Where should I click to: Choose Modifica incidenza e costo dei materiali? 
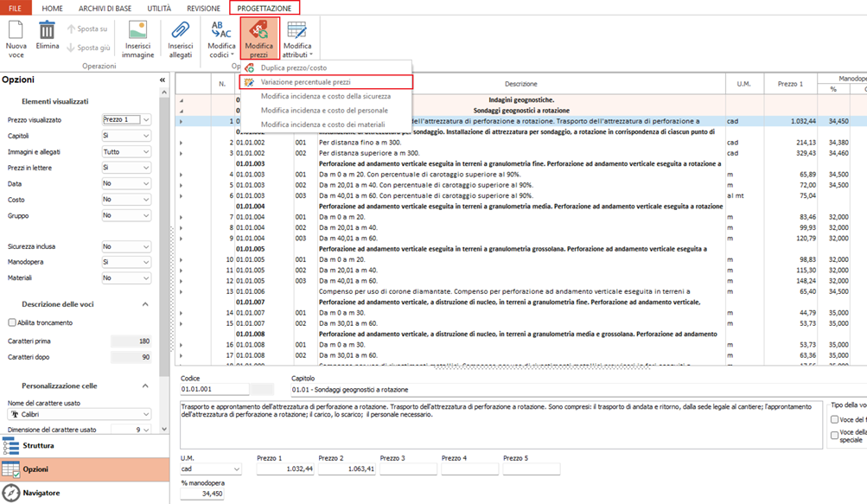pyautogui.click(x=323, y=124)
